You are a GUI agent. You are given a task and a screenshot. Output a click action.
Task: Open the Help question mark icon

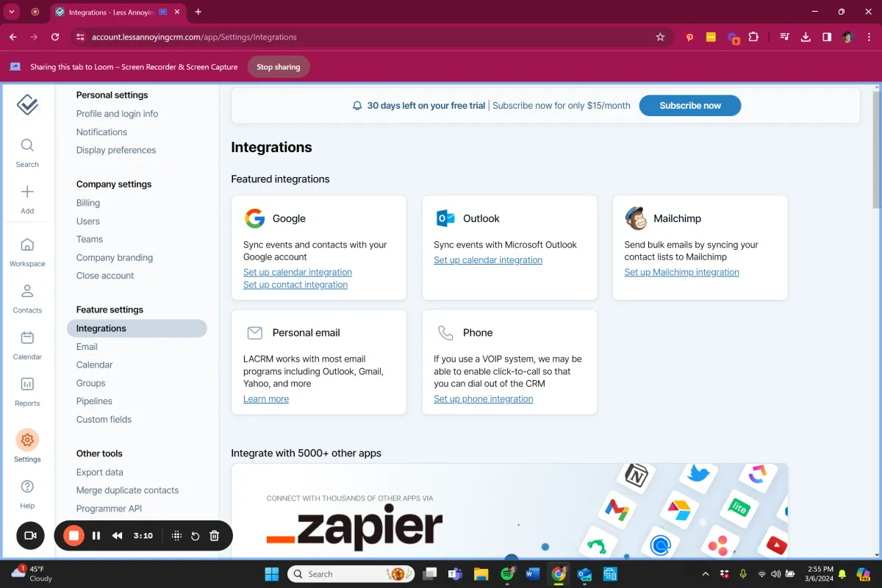(27, 487)
